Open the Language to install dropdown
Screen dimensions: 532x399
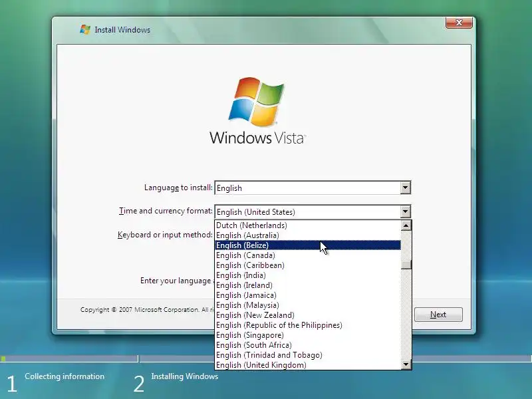[313, 188]
